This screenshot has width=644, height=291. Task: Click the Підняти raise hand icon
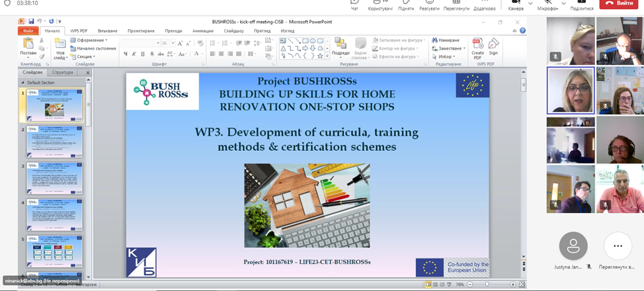(405, 2)
